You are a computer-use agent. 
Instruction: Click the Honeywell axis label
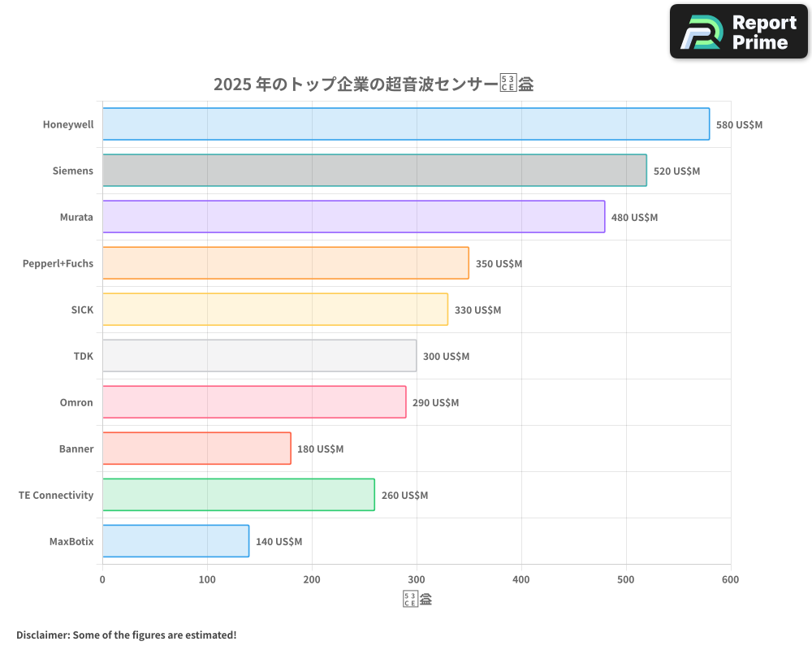point(68,124)
